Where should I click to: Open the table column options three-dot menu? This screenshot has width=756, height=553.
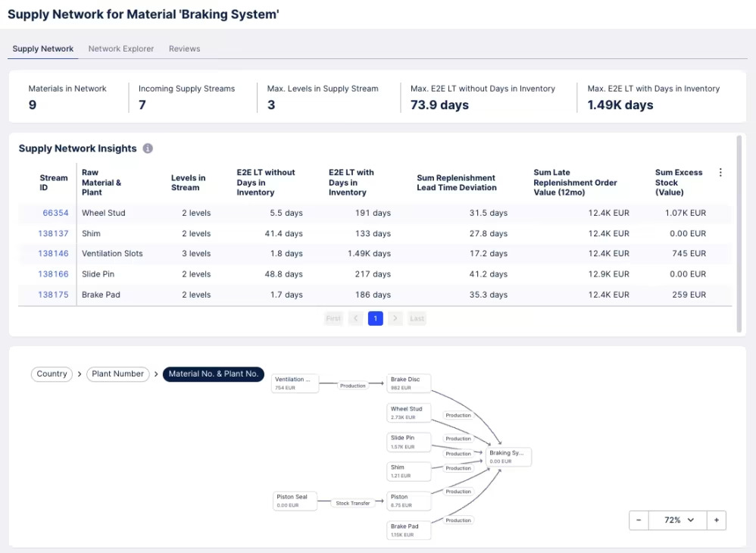(720, 173)
